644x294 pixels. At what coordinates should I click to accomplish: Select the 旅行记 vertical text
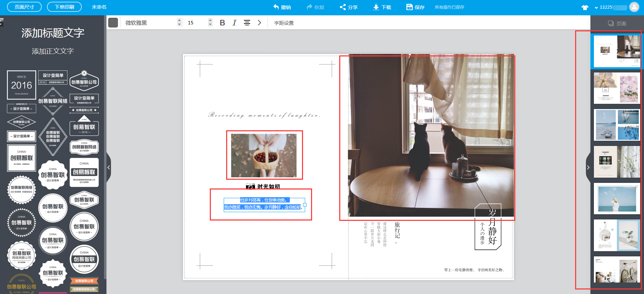coord(397,230)
